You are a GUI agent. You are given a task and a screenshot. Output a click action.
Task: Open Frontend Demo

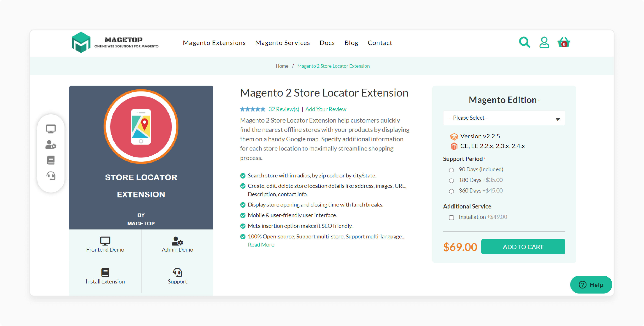[x=105, y=245]
